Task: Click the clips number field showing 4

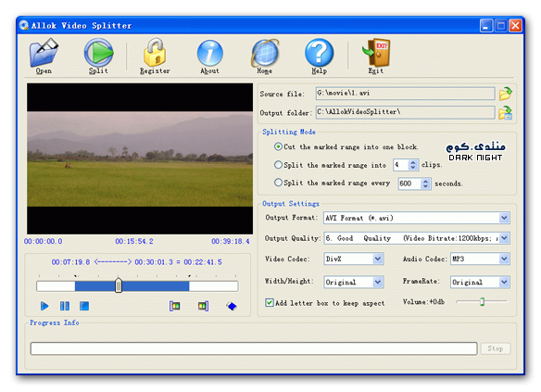Action: (400, 165)
